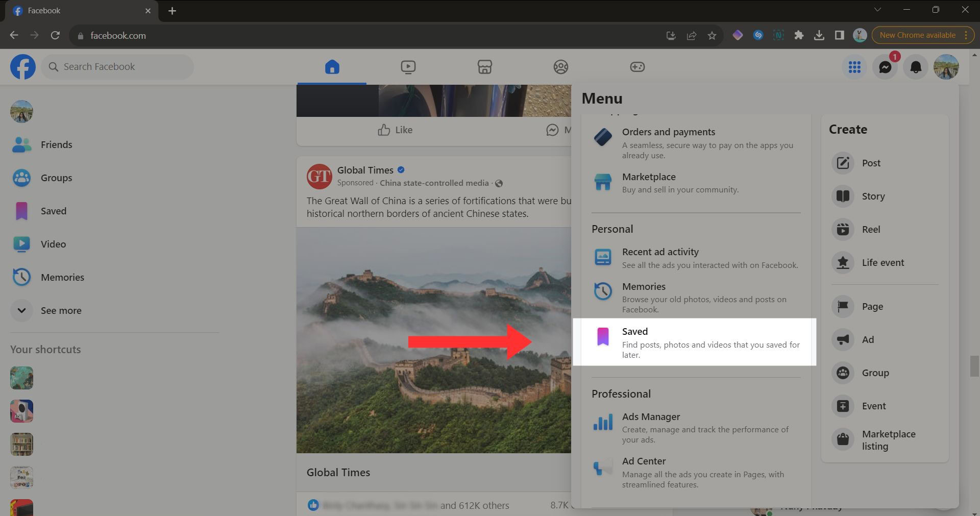Click the Facebook logo
Viewport: 980px width, 516px height.
point(23,67)
